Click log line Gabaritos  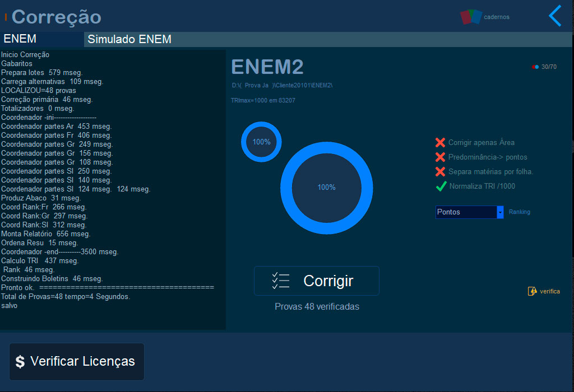[16, 63]
